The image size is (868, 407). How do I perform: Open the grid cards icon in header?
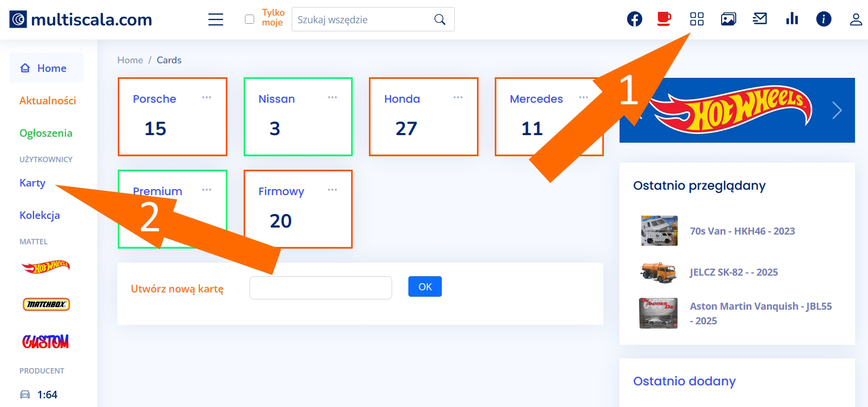pos(697,19)
